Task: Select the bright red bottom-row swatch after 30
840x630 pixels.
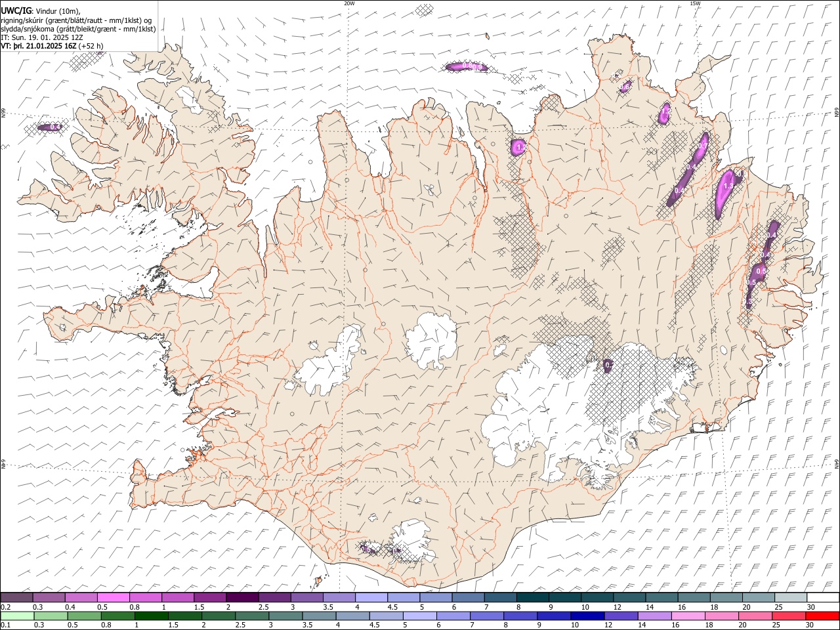Action: (x=822, y=616)
